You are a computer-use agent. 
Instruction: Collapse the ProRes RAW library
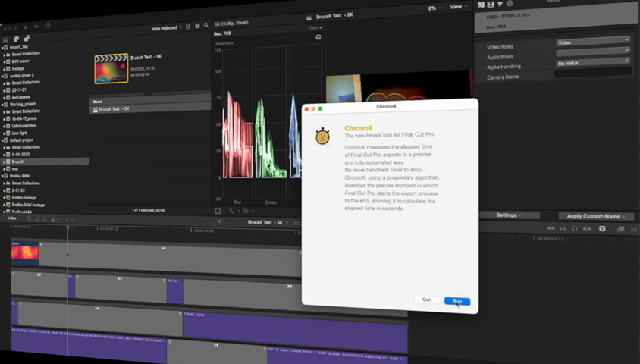point(2,176)
